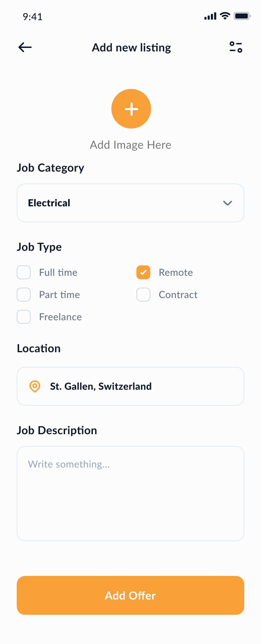This screenshot has height=644, width=261.
Task: Open the filter settings icon
Action: [236, 47]
